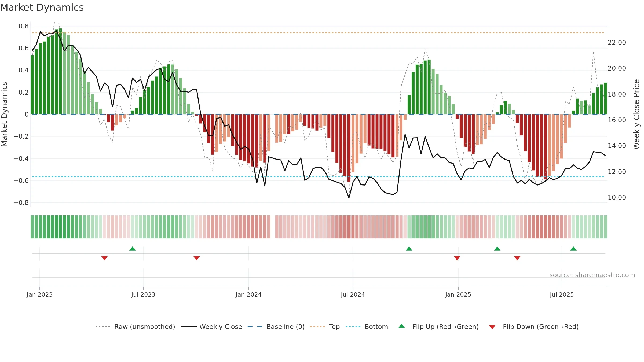Toggle the Bottom legend entry
Viewport: 644px width, 362px height.
pos(367,327)
